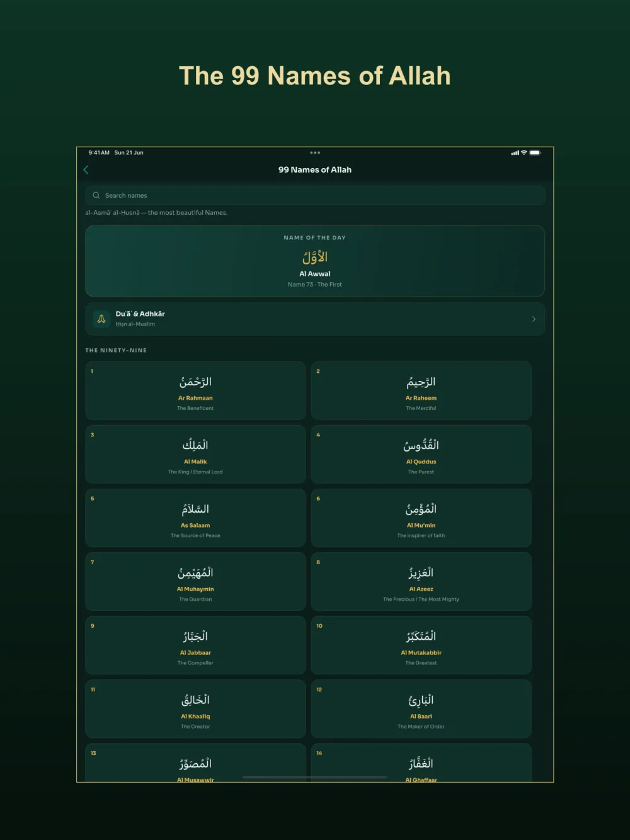Click 'The Beneficent' meaning text
The image size is (630, 840).
[195, 408]
